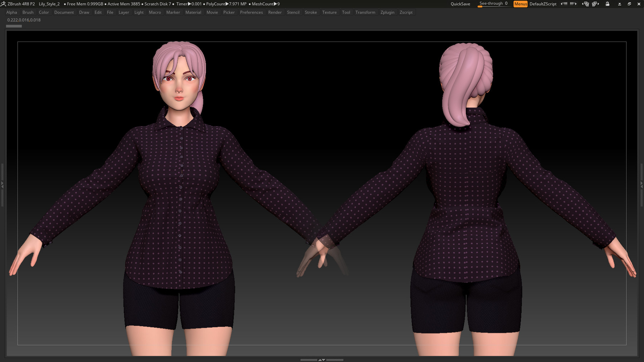644x362 pixels.
Task: Open the Marker menu
Action: point(173,12)
